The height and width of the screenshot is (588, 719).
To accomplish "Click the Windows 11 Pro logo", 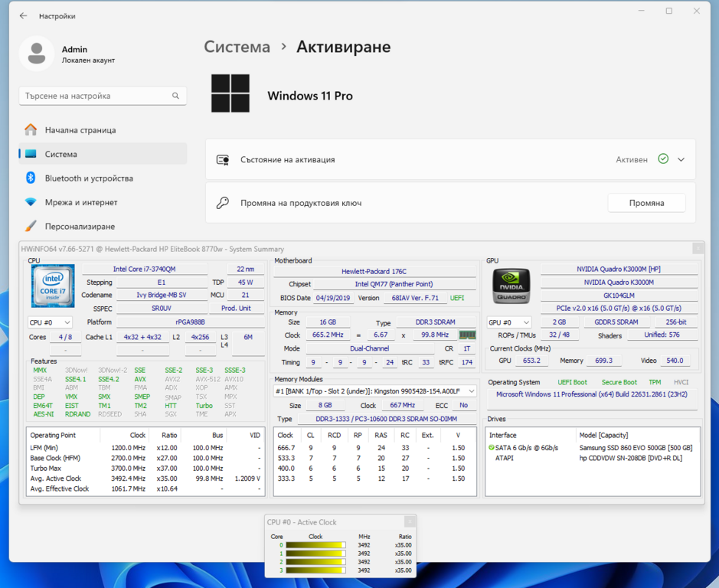I will click(x=230, y=94).
